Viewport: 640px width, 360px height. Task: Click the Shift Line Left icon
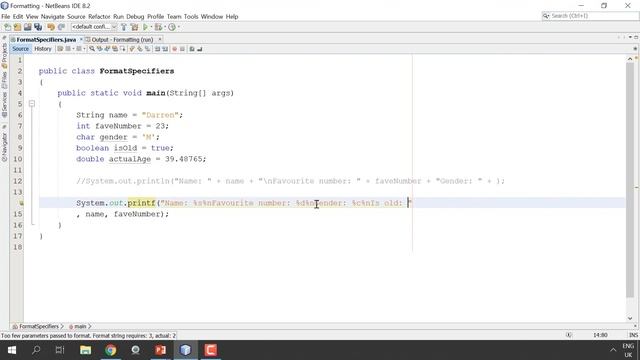(157, 49)
